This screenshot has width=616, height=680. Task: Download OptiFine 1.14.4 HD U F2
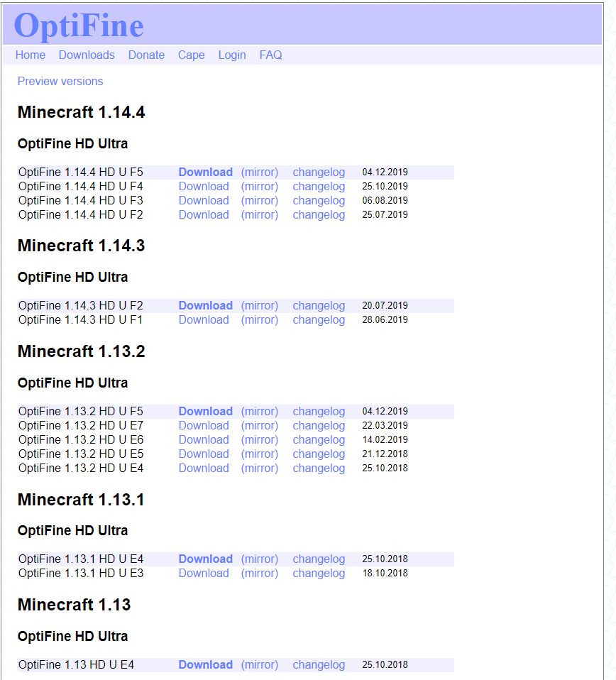point(204,215)
